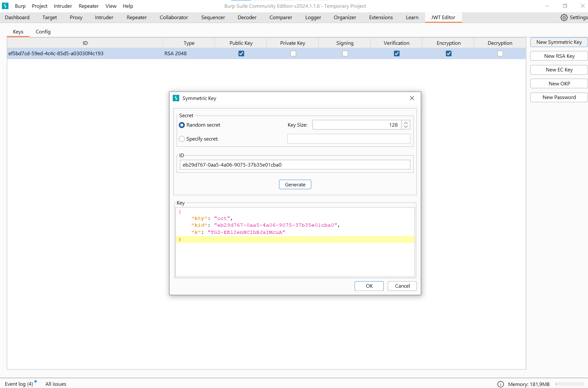This screenshot has width=588, height=388.
Task: Switch to the Extensions tab
Action: pyautogui.click(x=381, y=18)
